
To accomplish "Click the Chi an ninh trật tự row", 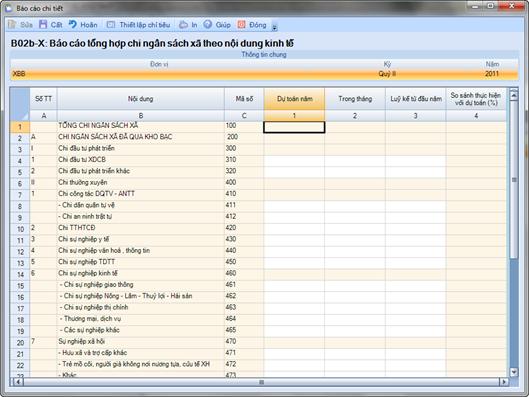I will pos(85,217).
